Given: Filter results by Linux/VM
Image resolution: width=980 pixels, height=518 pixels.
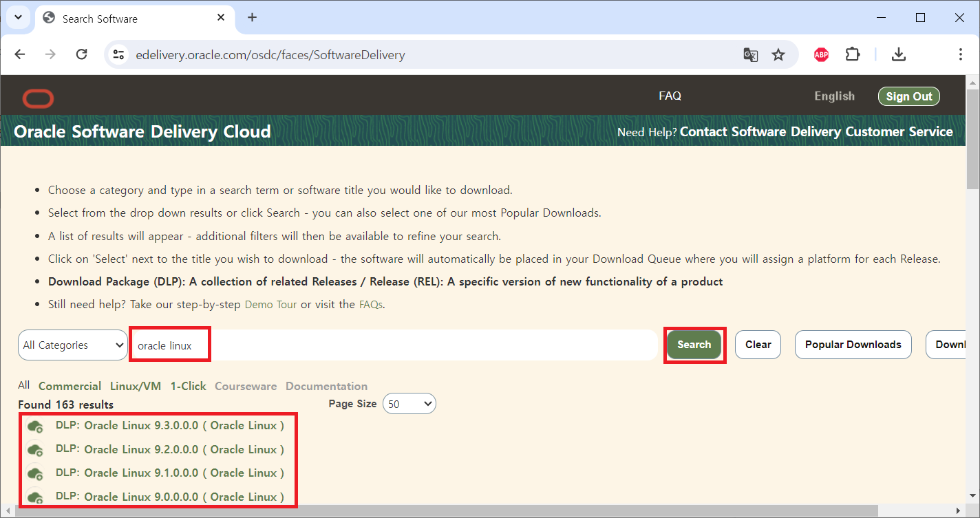Looking at the screenshot, I should (136, 386).
